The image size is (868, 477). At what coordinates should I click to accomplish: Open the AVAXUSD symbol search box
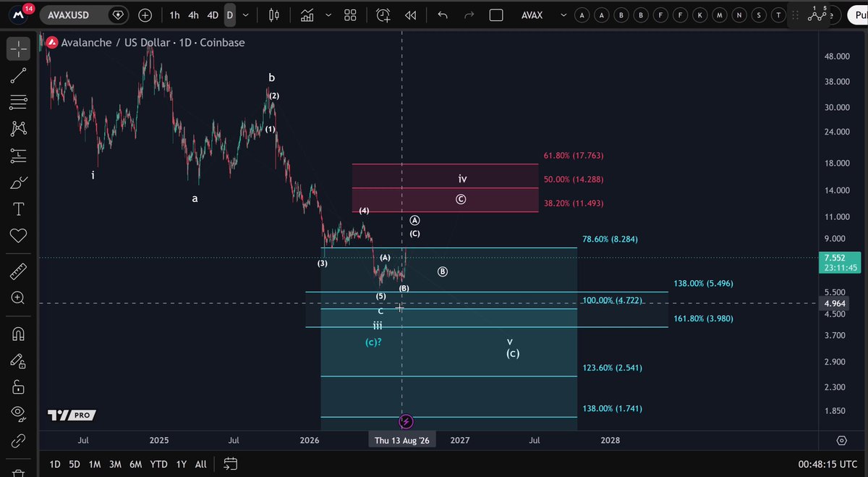84,15
